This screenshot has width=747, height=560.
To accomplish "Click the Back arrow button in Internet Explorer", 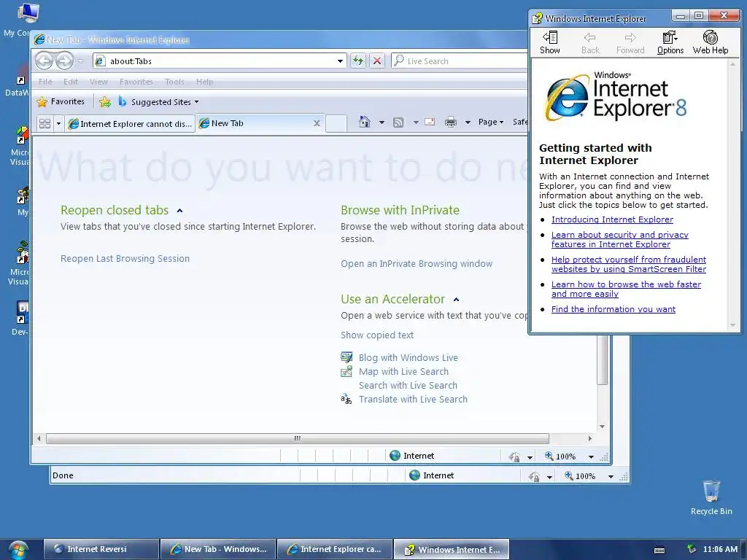I will click(44, 61).
